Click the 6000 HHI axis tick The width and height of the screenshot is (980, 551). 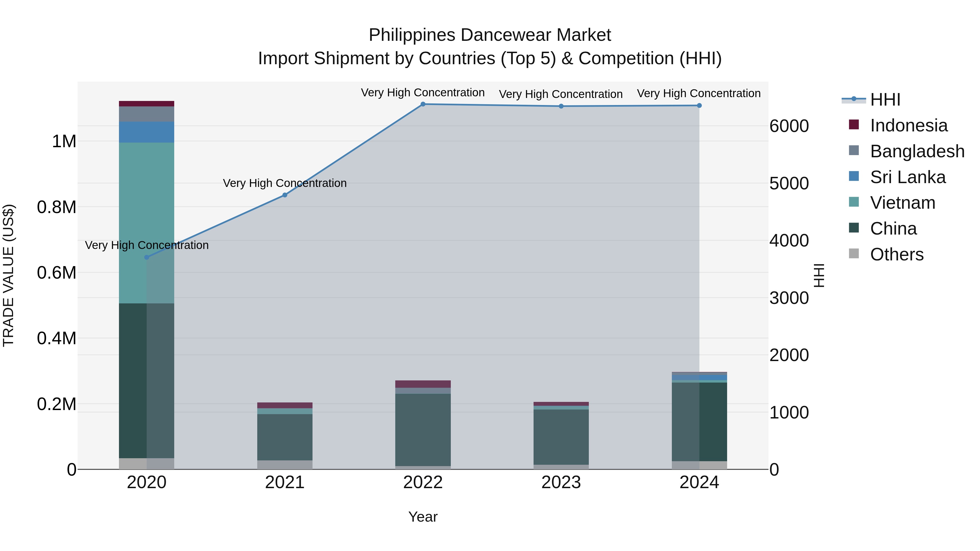point(789,126)
